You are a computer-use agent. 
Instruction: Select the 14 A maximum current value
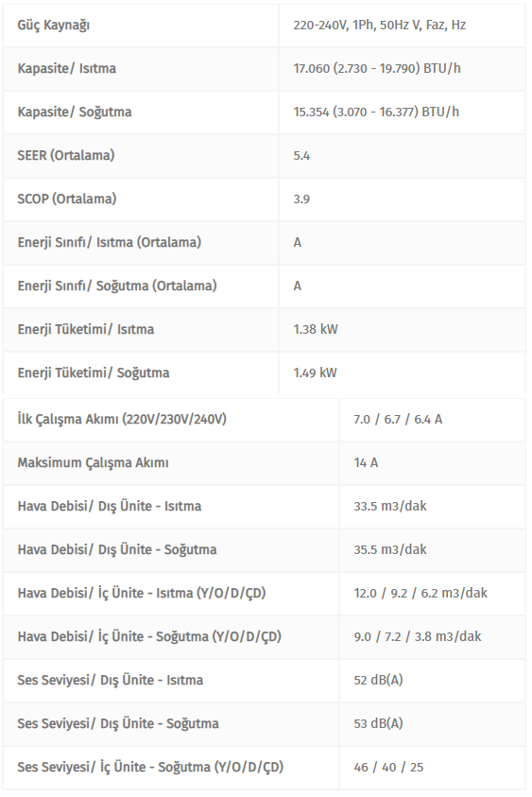(x=366, y=462)
